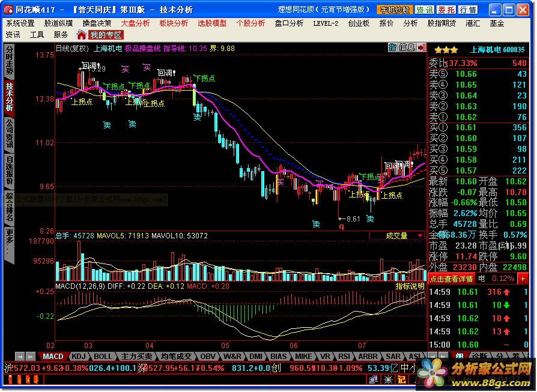Select the OBV indicator tab
The image size is (537, 392).
point(208,357)
